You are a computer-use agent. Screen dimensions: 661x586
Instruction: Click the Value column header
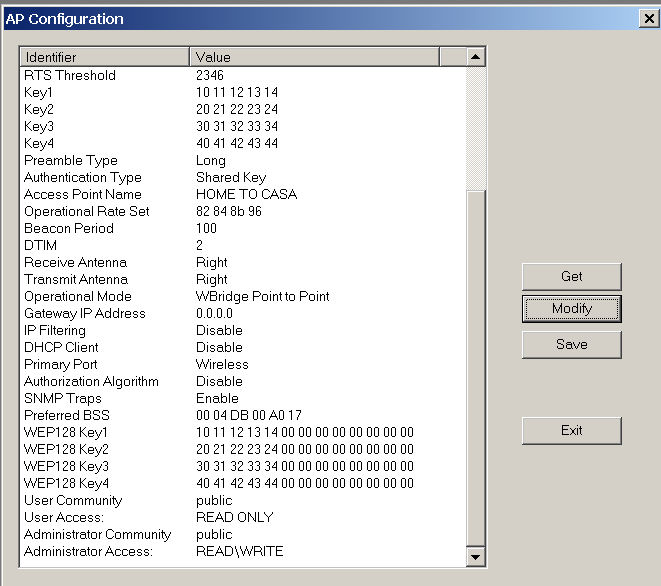tap(314, 57)
